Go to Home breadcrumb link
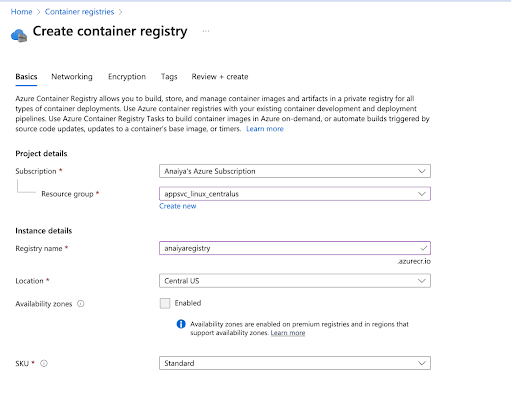 [x=22, y=12]
